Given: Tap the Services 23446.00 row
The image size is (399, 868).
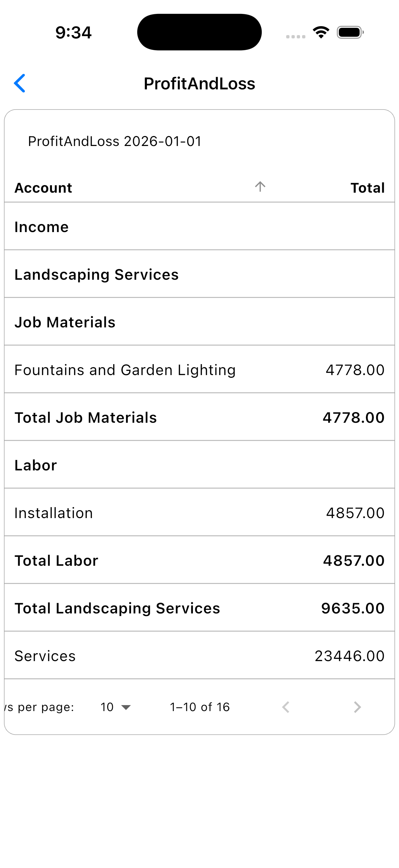Looking at the screenshot, I should click(199, 655).
